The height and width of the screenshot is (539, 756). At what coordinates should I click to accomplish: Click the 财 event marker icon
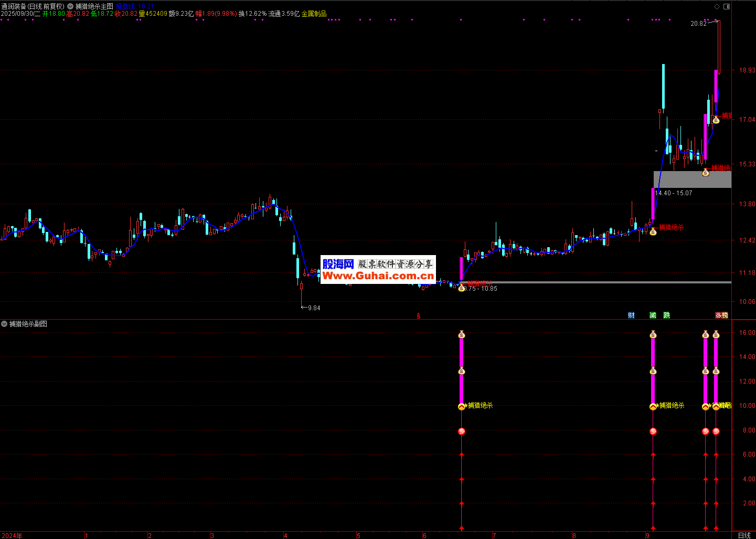click(x=631, y=315)
